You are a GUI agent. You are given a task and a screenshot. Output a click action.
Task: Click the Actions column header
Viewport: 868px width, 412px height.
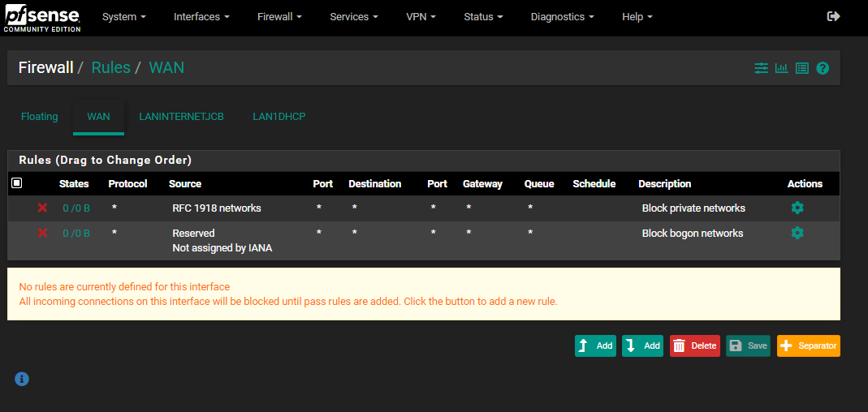click(805, 183)
